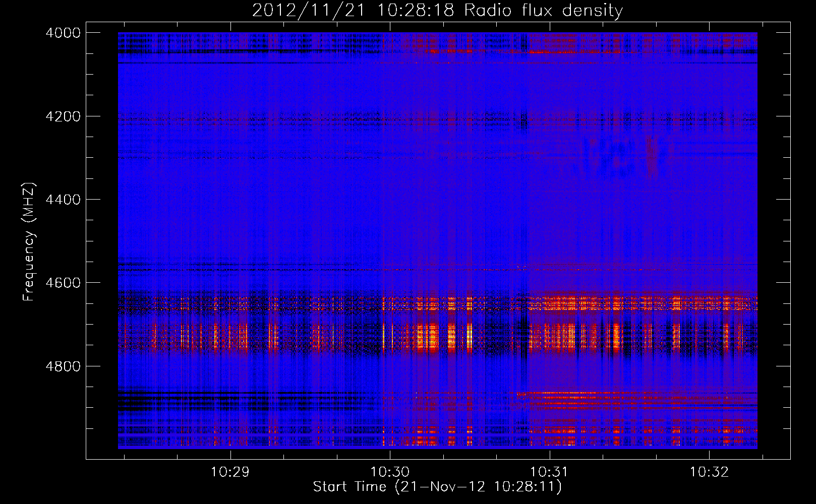Click the 4000 frequency tick label
This screenshot has height=504, width=816.
pos(63,33)
